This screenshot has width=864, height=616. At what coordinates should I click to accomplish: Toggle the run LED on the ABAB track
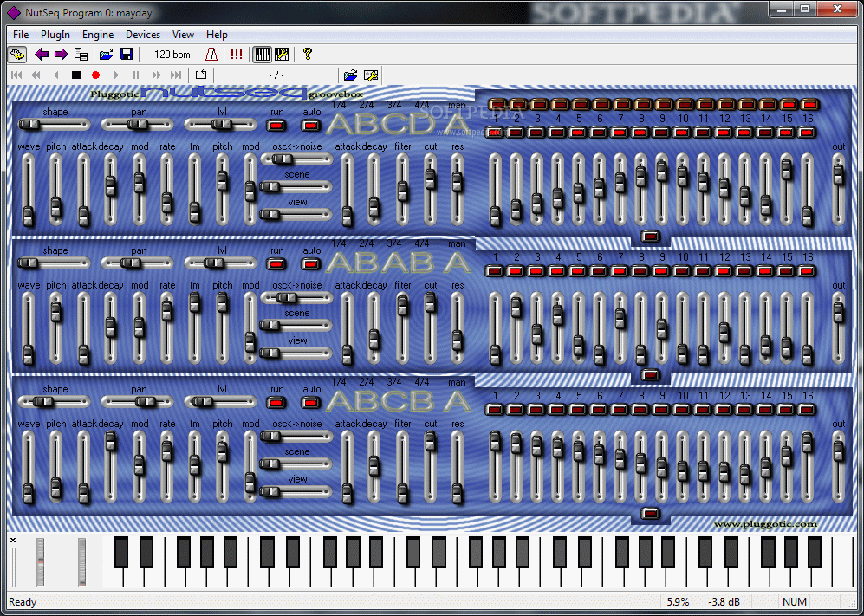click(x=276, y=264)
